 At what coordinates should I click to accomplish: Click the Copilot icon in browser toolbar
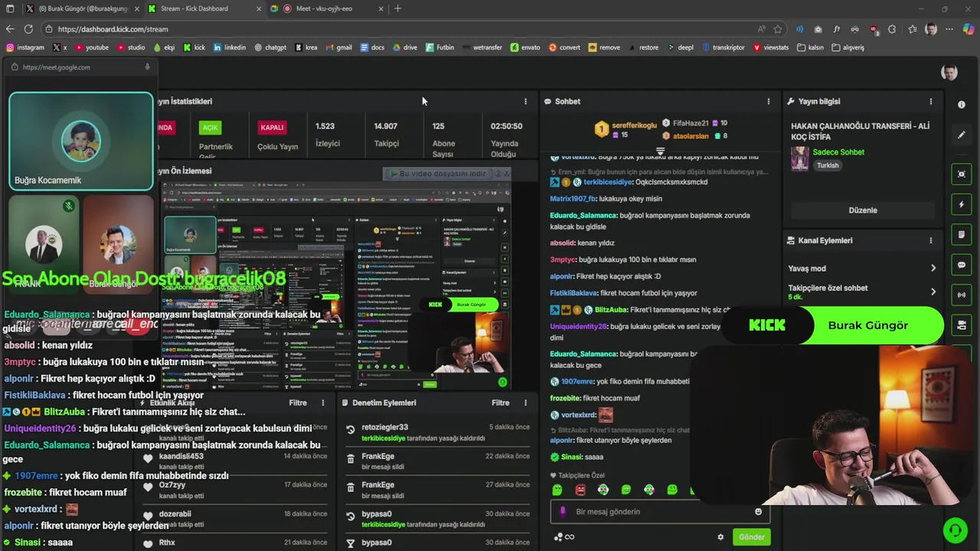pyautogui.click(x=968, y=29)
